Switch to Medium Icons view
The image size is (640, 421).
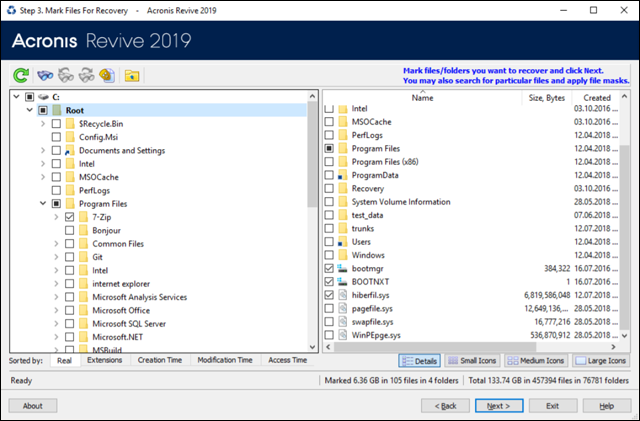(x=536, y=361)
